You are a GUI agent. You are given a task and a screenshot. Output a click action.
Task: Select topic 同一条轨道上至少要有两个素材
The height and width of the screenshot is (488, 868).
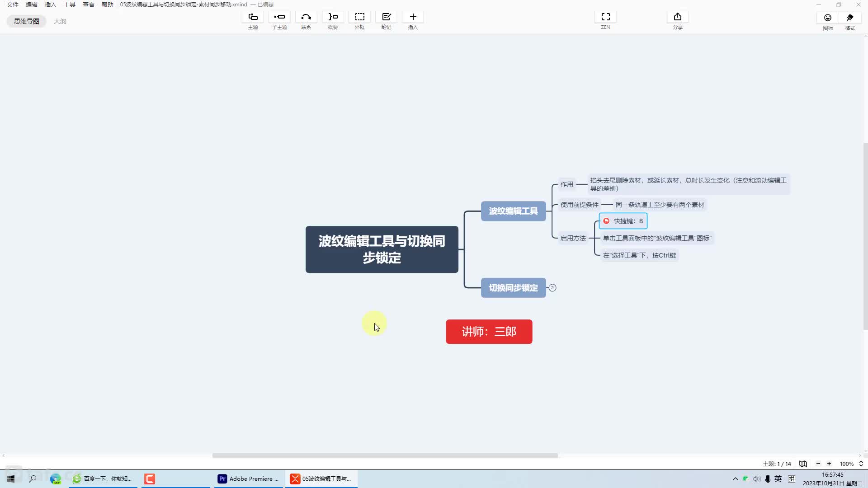point(660,205)
